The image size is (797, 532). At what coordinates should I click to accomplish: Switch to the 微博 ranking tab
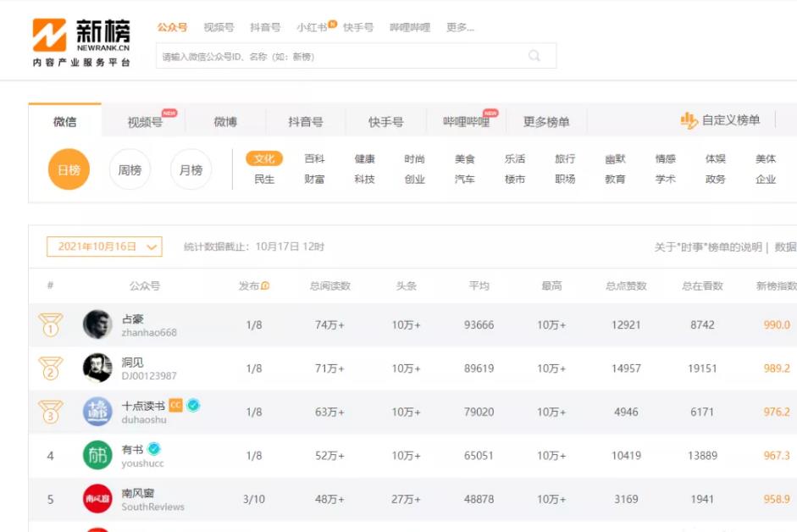(225, 121)
